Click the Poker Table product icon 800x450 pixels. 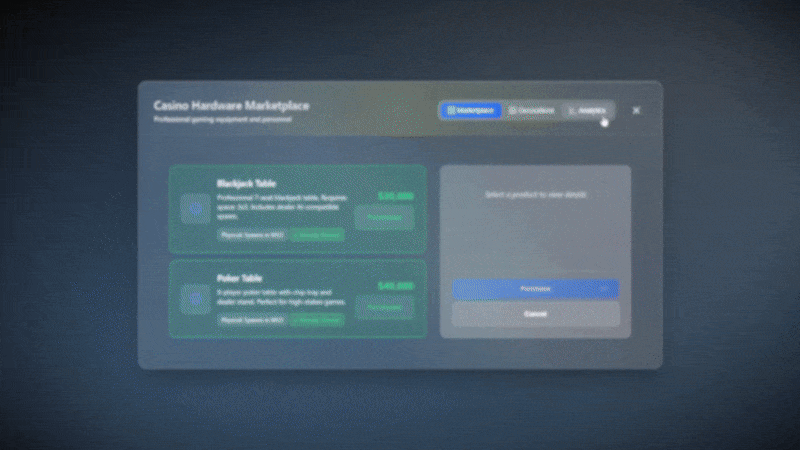[x=195, y=299]
